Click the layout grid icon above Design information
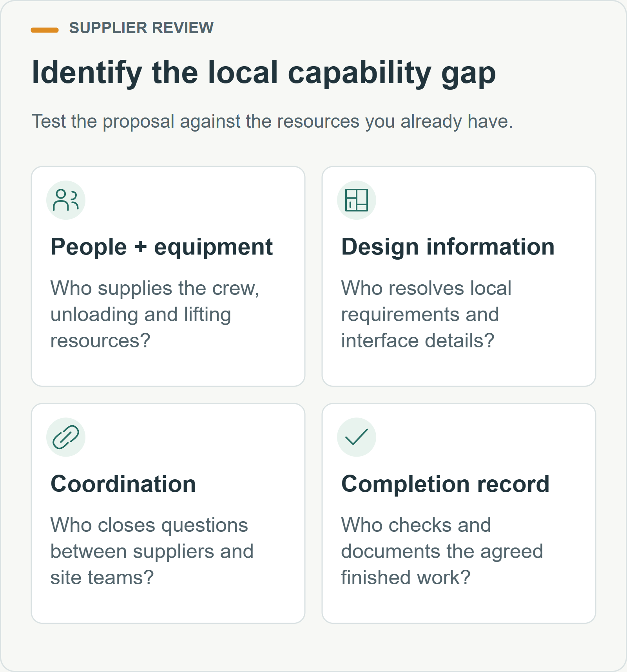 [357, 200]
